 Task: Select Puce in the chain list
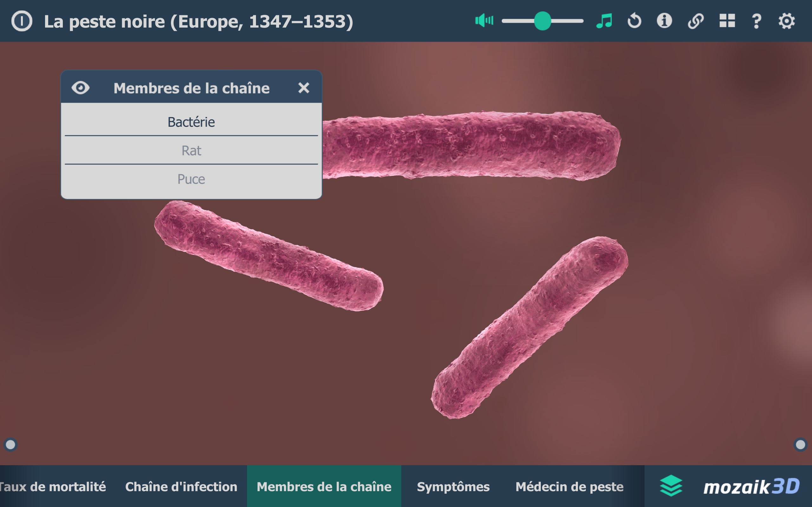click(x=191, y=179)
